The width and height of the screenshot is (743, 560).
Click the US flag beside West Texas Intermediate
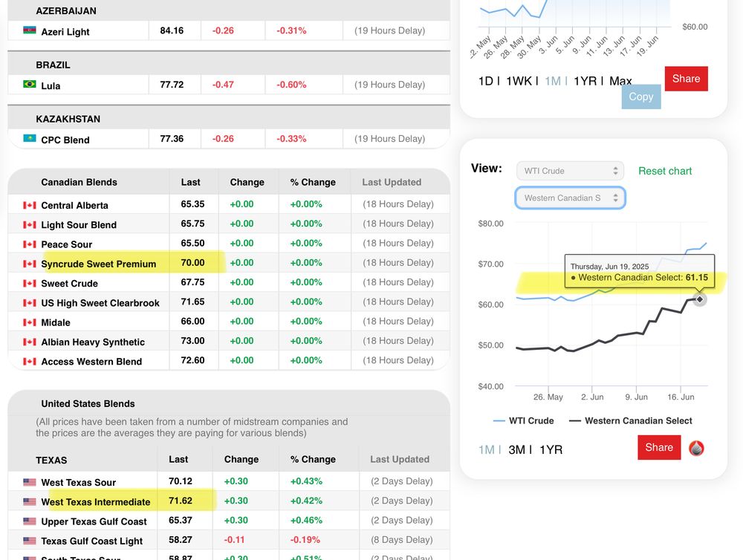click(x=30, y=502)
